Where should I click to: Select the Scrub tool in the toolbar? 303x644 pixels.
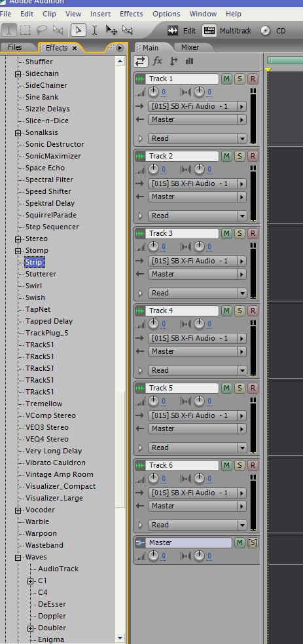point(128,30)
